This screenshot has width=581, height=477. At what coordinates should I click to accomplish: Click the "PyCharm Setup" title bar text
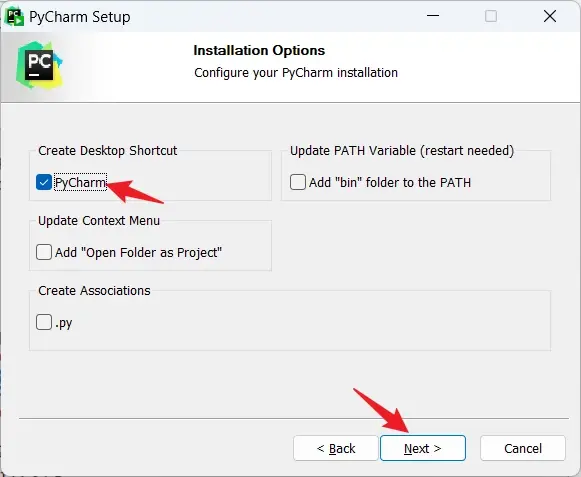80,17
